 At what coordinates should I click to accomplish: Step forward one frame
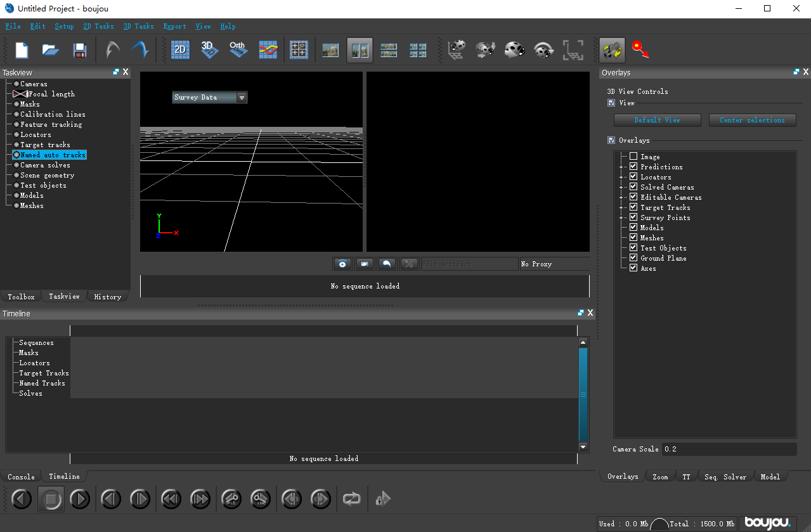140,499
